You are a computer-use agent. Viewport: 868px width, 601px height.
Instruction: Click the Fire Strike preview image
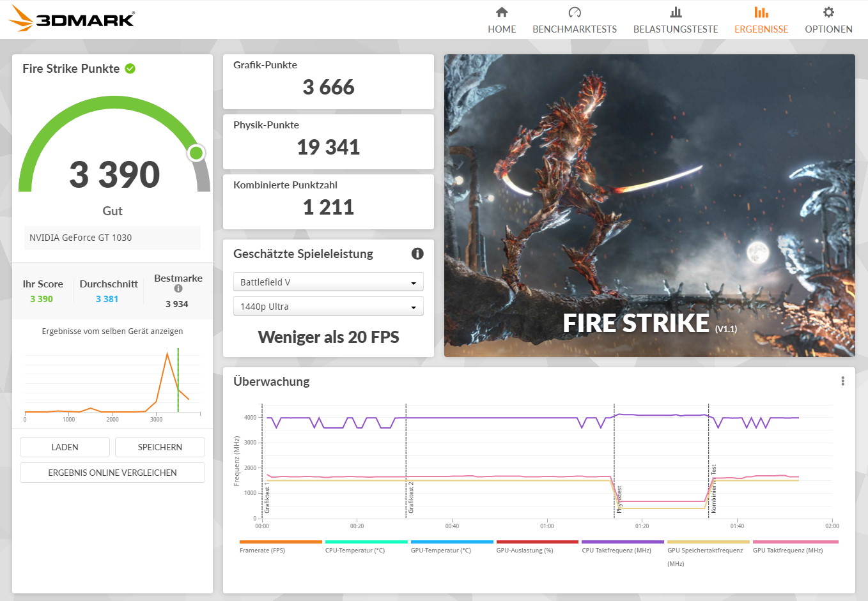click(649, 206)
